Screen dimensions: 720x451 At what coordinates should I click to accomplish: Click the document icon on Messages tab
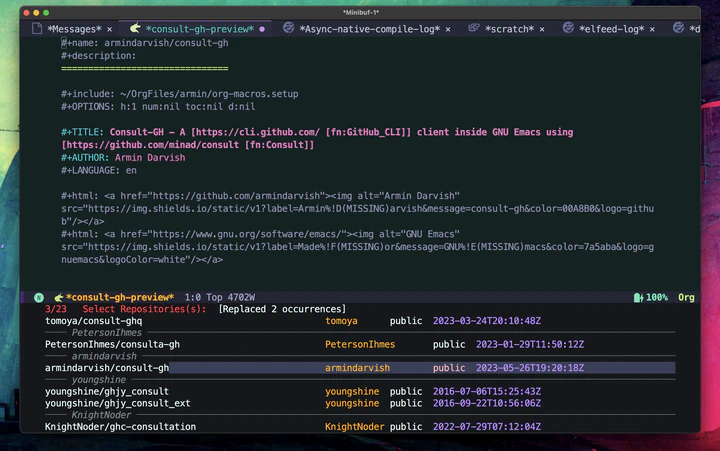click(37, 28)
